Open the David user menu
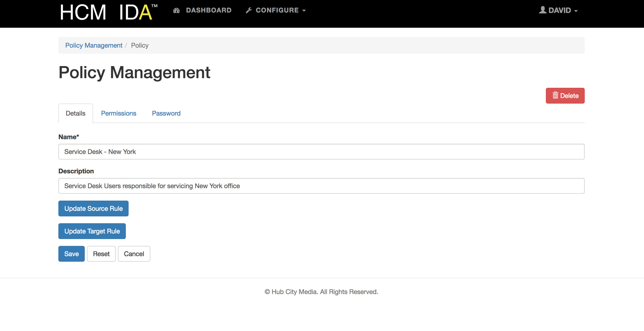Screen dimensions: 644x331 [x=558, y=10]
